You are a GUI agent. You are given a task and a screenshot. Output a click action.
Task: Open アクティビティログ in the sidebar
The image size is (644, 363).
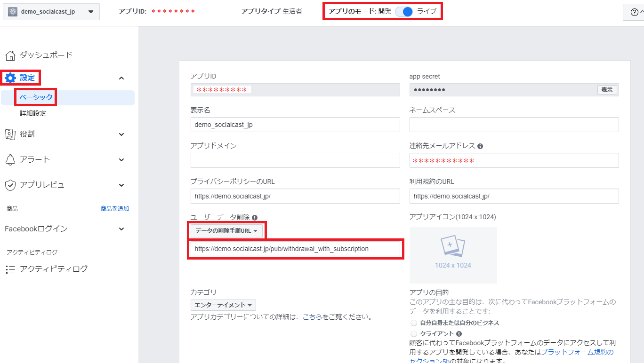(x=54, y=269)
